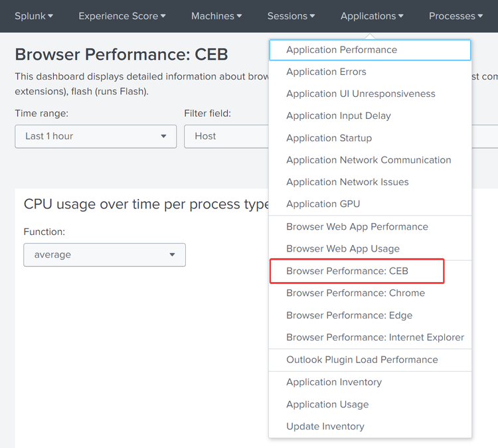Click the caret arrow in Time range selector
Viewport: 498px width, 448px height.
[163, 136]
